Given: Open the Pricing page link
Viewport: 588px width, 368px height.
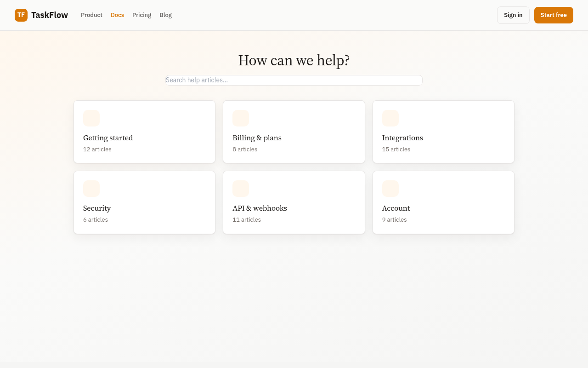Looking at the screenshot, I should pyautogui.click(x=141, y=15).
